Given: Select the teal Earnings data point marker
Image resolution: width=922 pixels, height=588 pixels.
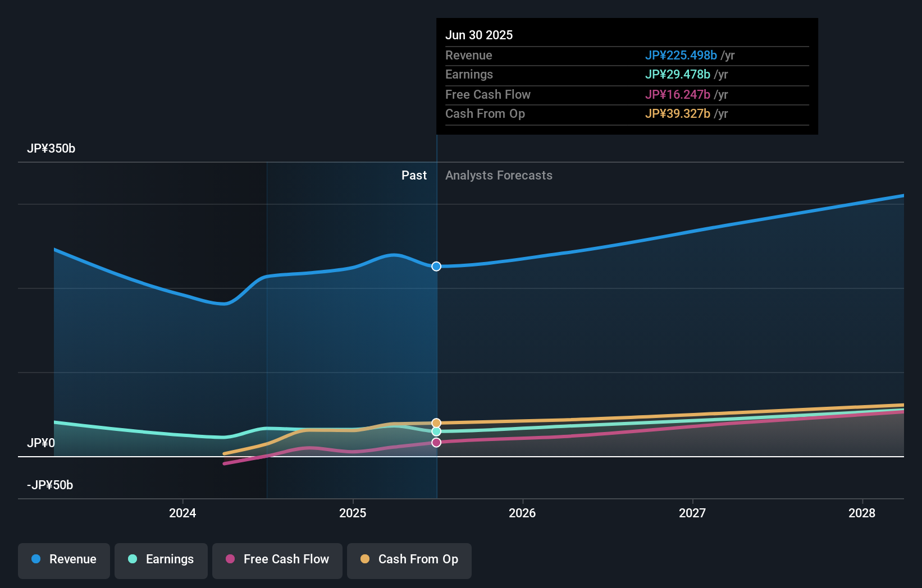Looking at the screenshot, I should click(x=436, y=431).
